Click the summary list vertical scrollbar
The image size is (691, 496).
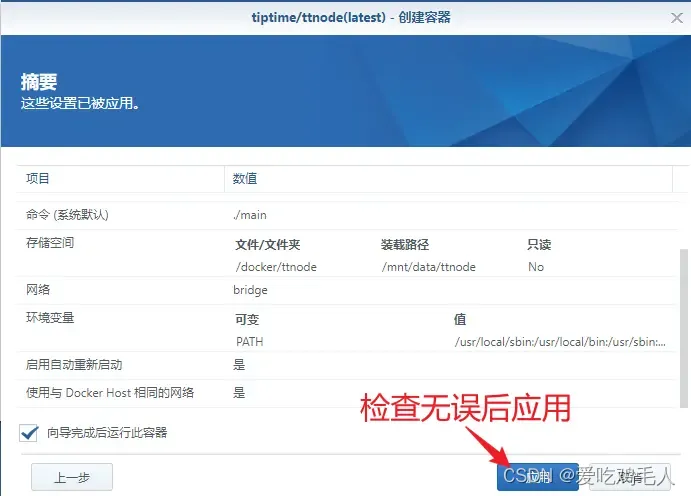pyautogui.click(x=684, y=329)
